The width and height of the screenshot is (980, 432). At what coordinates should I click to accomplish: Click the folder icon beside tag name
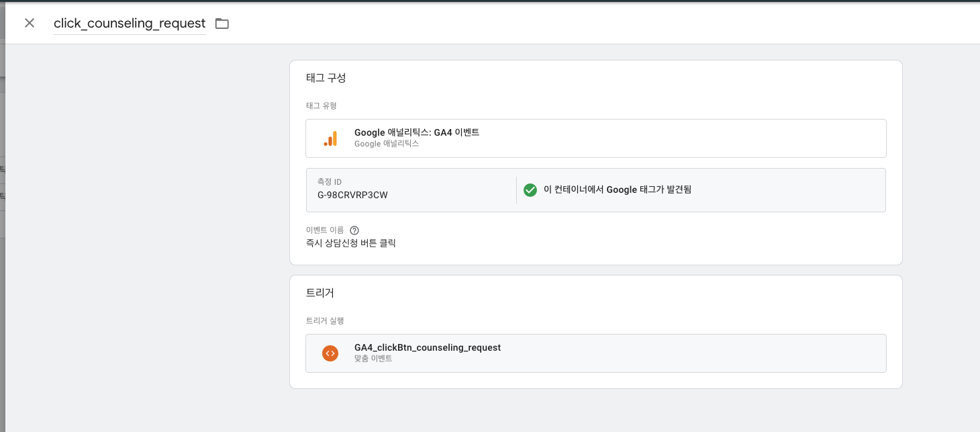(x=222, y=24)
